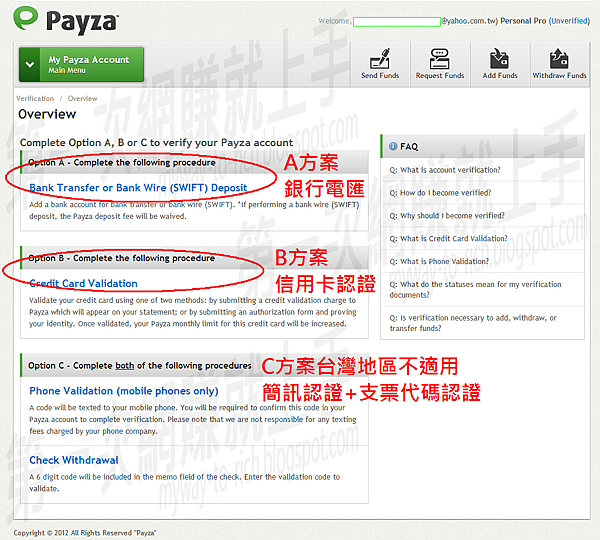Click the FAQ info icon

[x=393, y=146]
